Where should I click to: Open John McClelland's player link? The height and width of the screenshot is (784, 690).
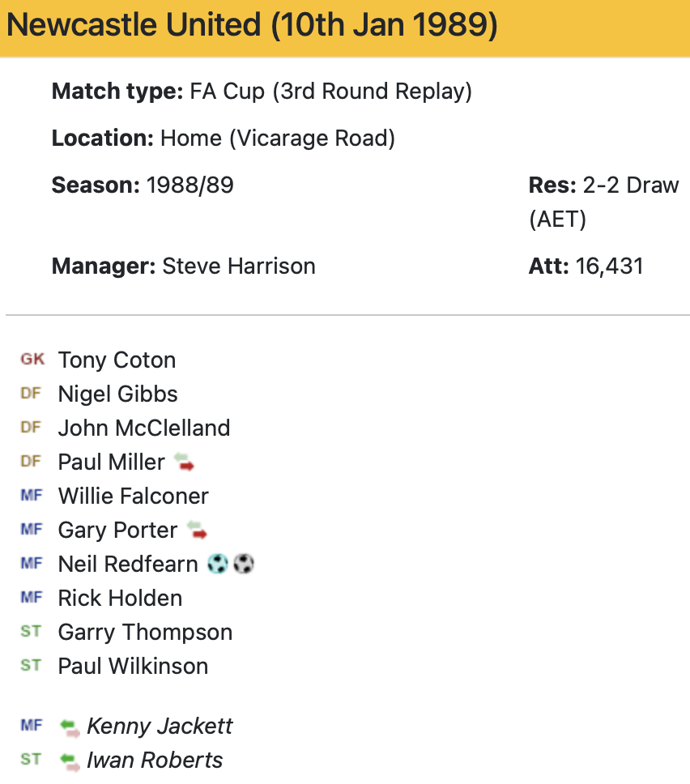point(144,428)
